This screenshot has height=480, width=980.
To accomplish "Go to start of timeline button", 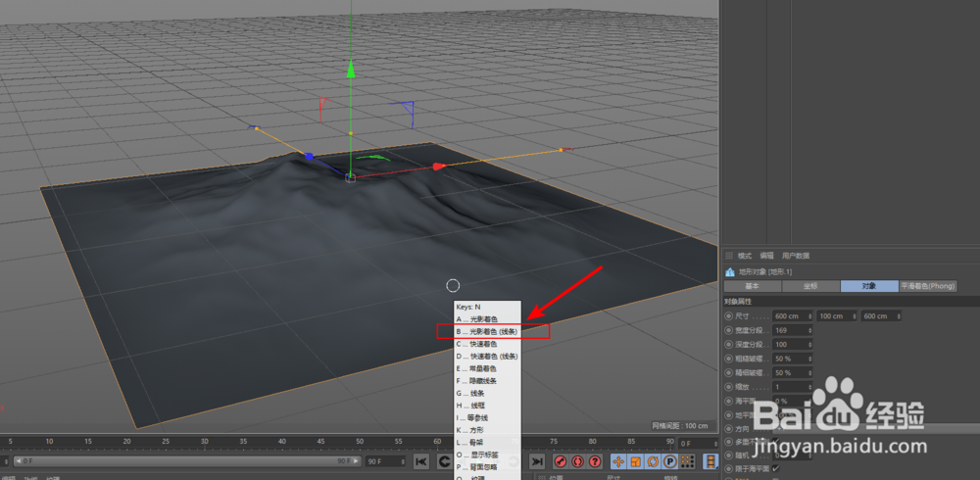I will 421,461.
